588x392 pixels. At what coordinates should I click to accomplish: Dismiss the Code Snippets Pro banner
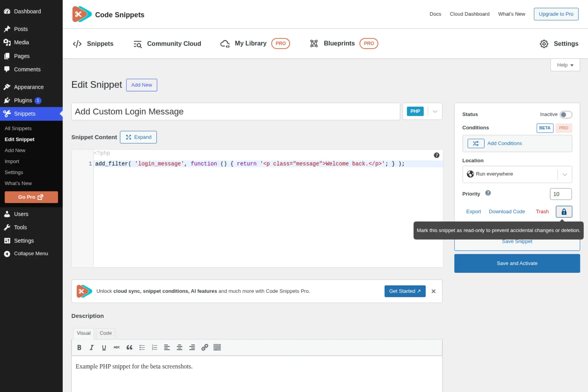433,291
